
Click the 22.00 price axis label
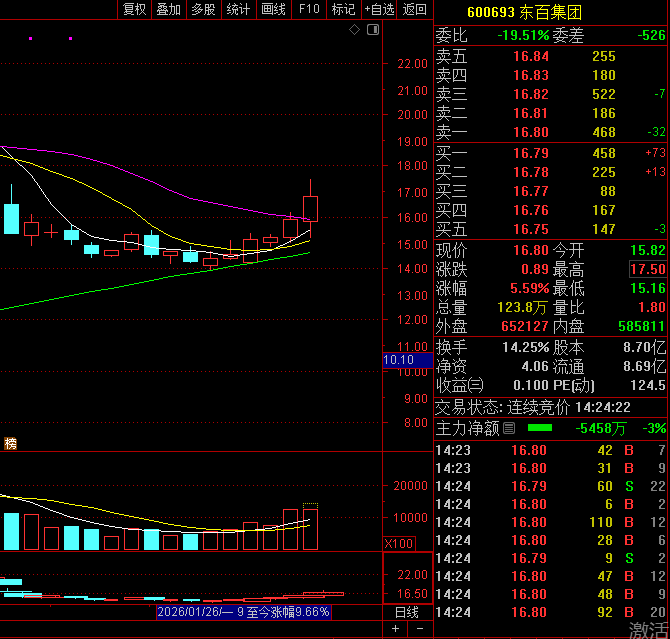click(412, 64)
